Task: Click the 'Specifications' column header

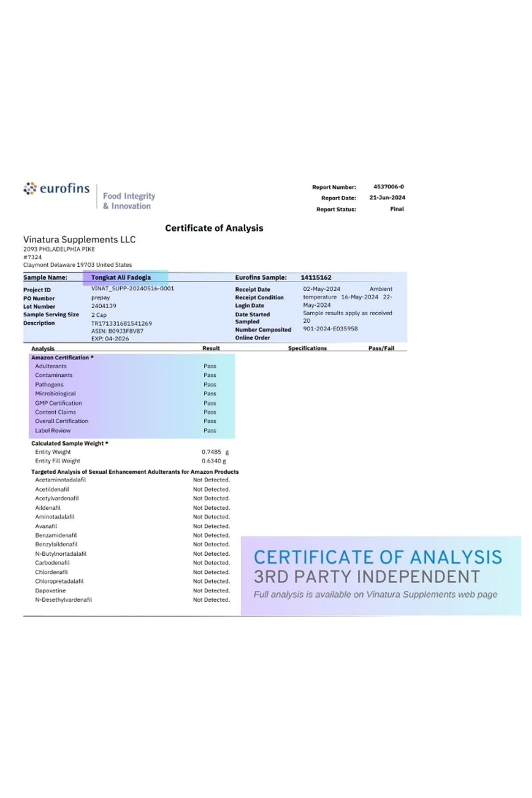Action: point(307,348)
